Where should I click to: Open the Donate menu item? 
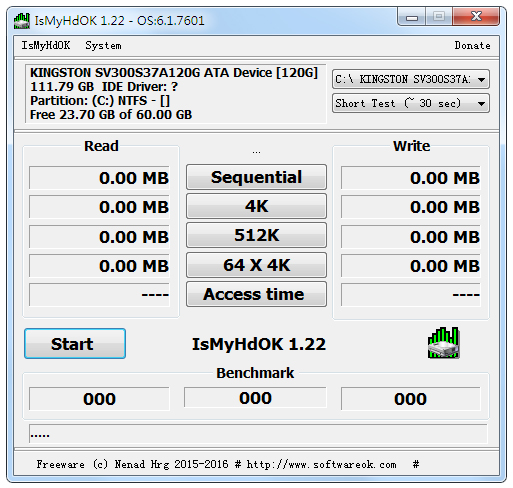pos(472,45)
